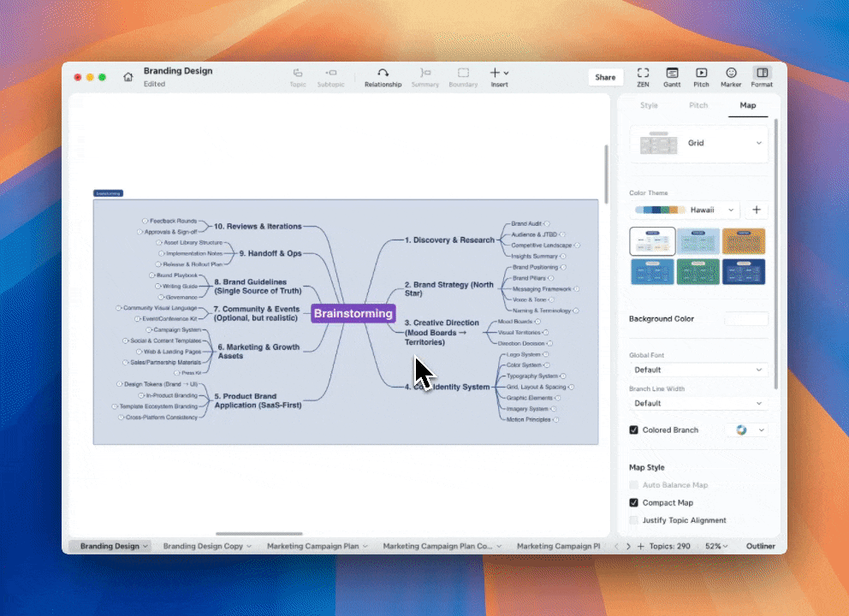Select the 10. Reviews & Iterations topic
Image resolution: width=849 pixels, height=616 pixels.
tap(258, 226)
